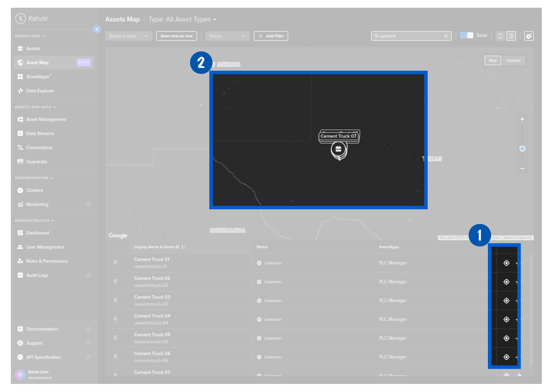
Task: Click the Cement Truck 07 map marker
Action: pyautogui.click(x=338, y=150)
